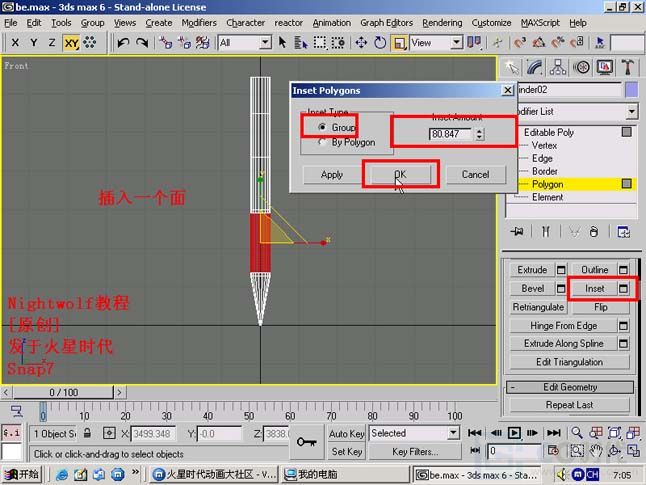The width and height of the screenshot is (646, 485).
Task: Open the Modify command panel tab
Action: [x=534, y=67]
